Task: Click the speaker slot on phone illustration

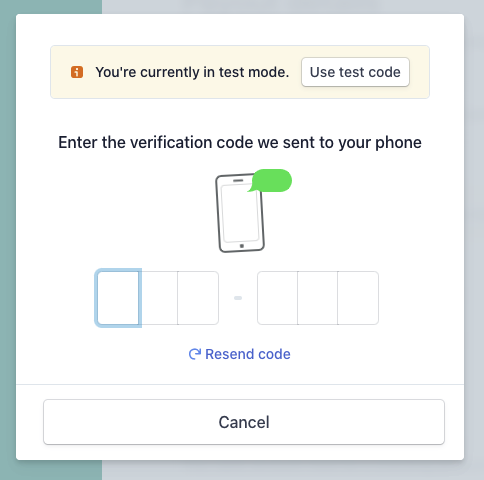Action: 238,181
